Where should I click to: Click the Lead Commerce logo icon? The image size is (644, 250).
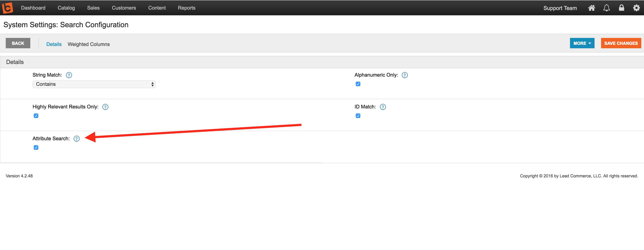pos(7,8)
